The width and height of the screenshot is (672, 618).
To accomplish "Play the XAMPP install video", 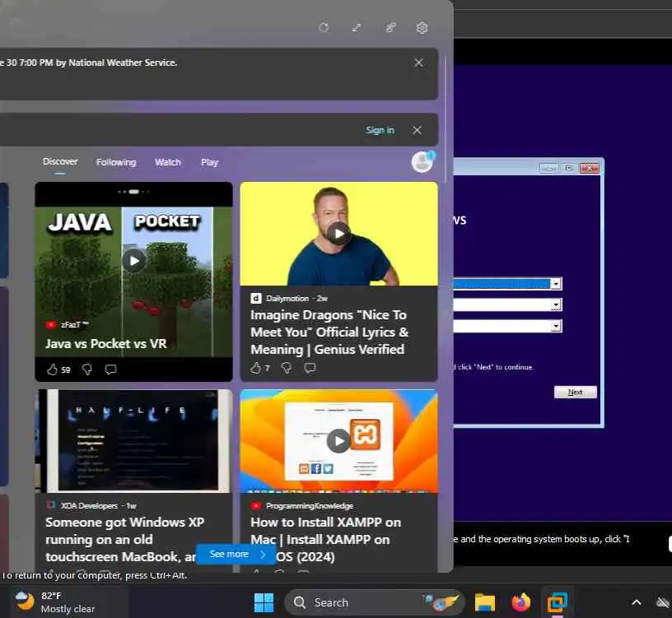I will coord(338,441).
